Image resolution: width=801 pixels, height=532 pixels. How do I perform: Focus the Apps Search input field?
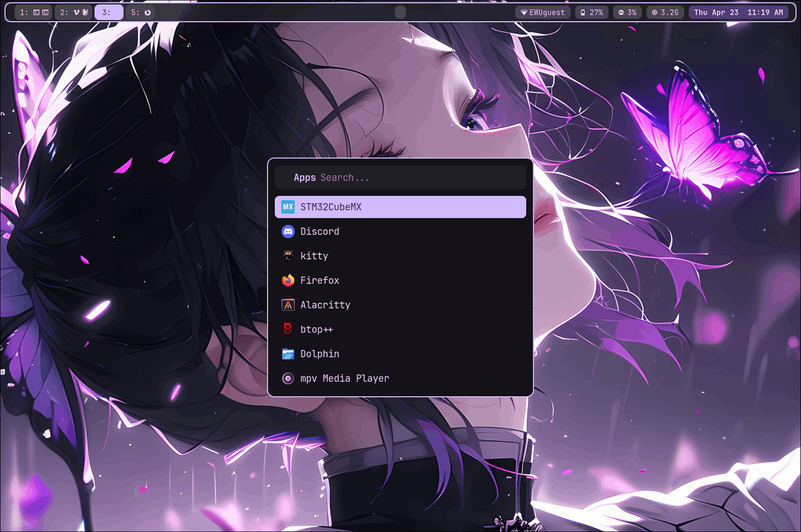point(400,178)
